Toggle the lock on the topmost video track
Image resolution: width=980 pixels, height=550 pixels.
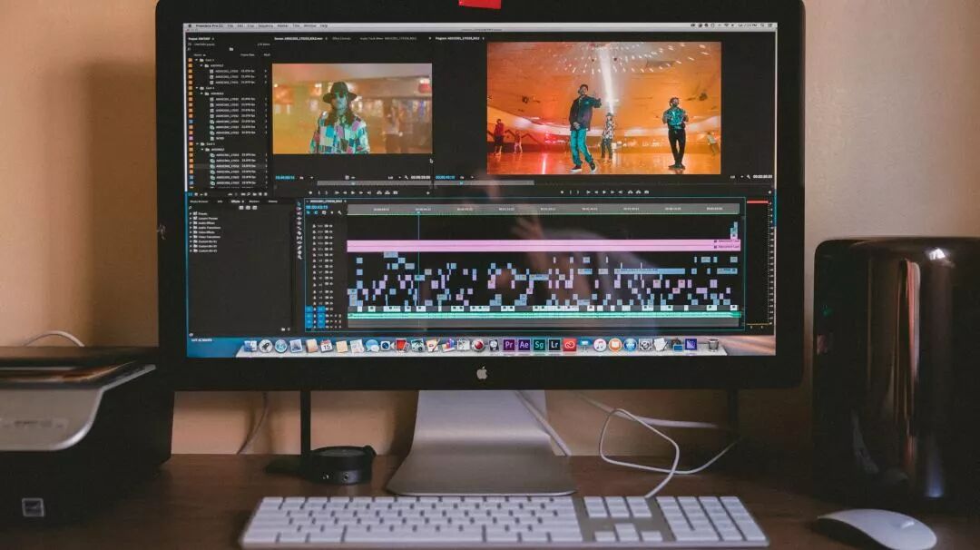(314, 226)
